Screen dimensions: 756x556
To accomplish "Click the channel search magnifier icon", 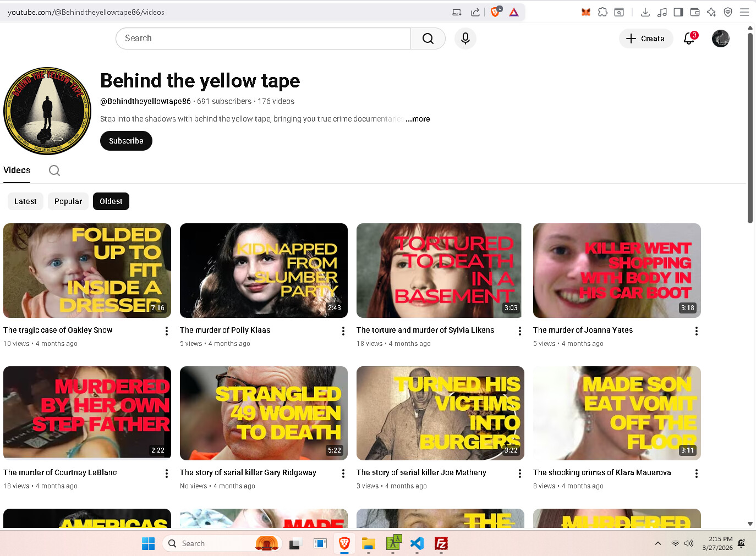I will pyautogui.click(x=54, y=170).
